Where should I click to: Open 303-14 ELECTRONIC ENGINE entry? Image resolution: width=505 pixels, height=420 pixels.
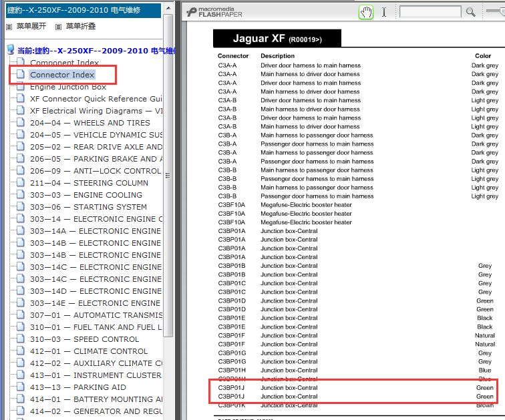click(96, 219)
